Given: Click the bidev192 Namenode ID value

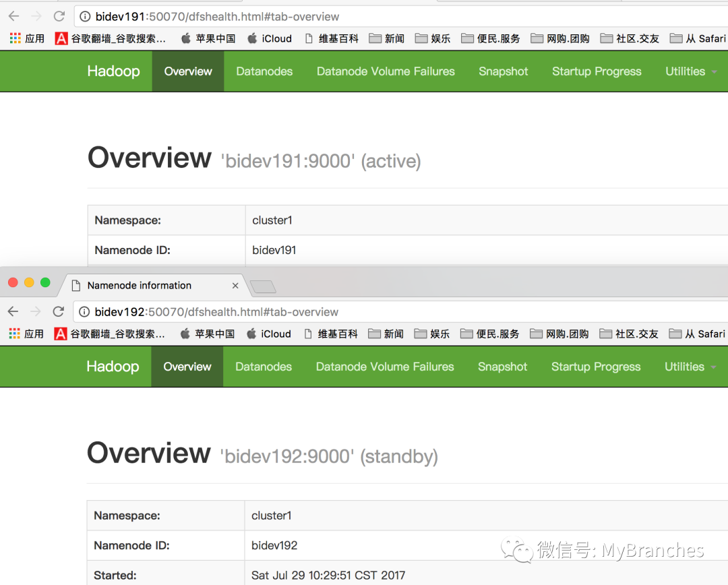Looking at the screenshot, I should [x=274, y=545].
